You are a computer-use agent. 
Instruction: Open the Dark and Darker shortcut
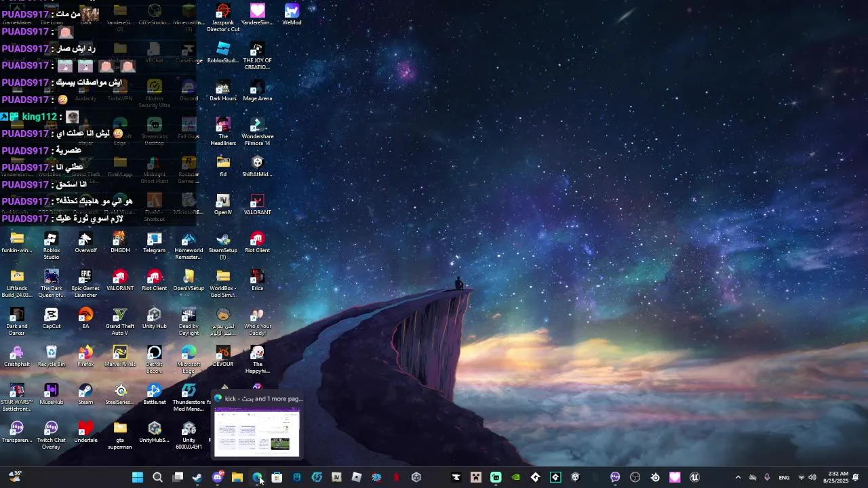click(x=17, y=322)
